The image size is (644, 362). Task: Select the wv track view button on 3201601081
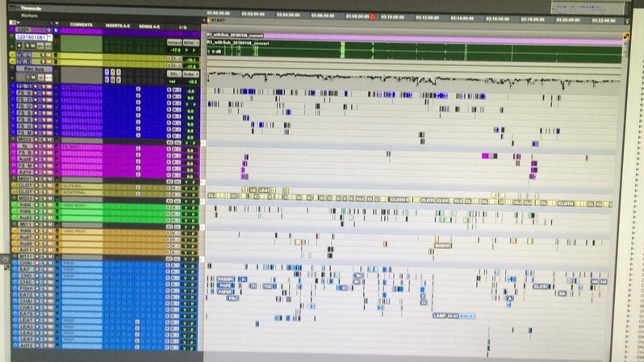[x=40, y=46]
